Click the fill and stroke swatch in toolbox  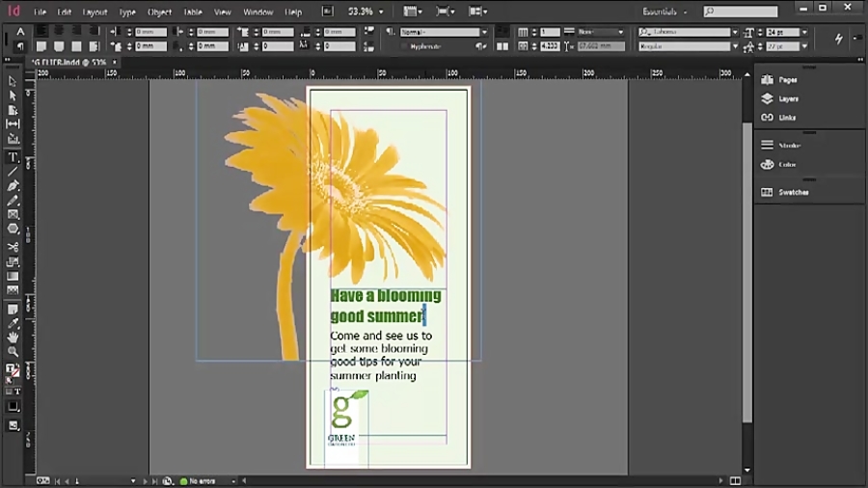click(13, 370)
